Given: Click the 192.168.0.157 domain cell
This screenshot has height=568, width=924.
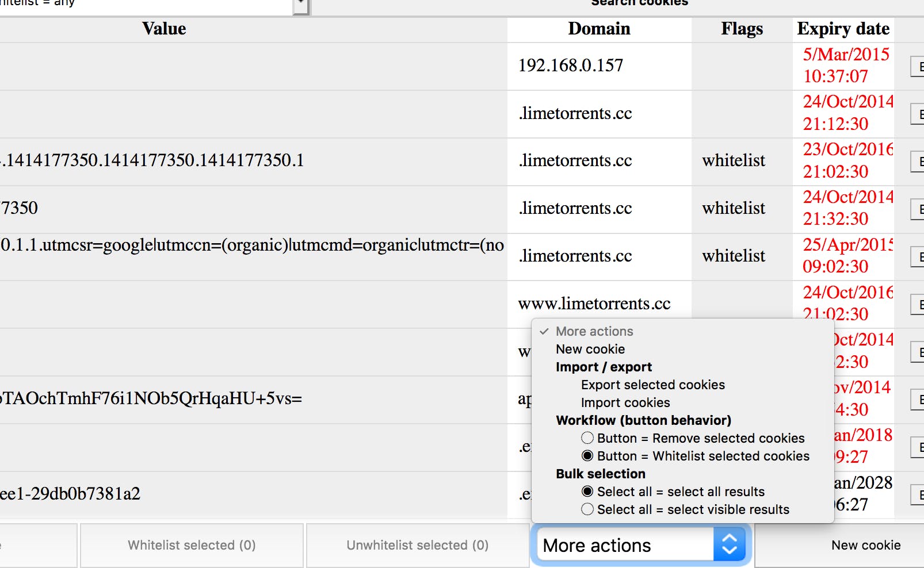Looking at the screenshot, I should (x=570, y=66).
